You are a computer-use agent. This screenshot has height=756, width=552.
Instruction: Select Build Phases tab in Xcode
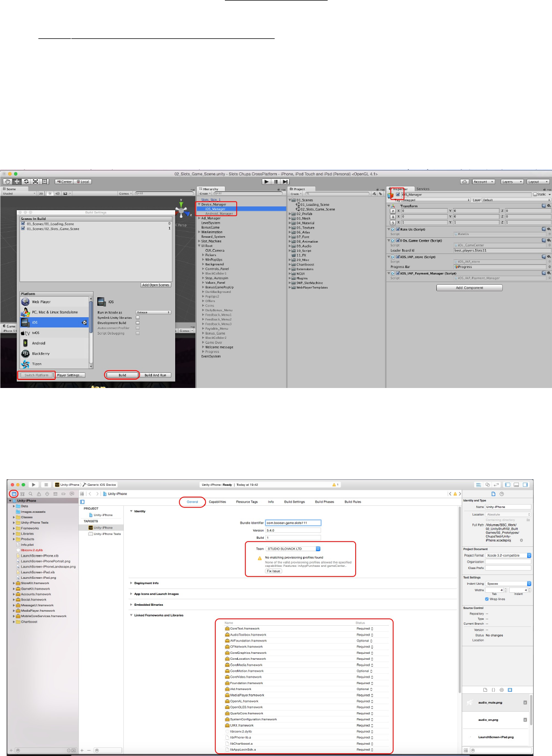click(x=324, y=501)
